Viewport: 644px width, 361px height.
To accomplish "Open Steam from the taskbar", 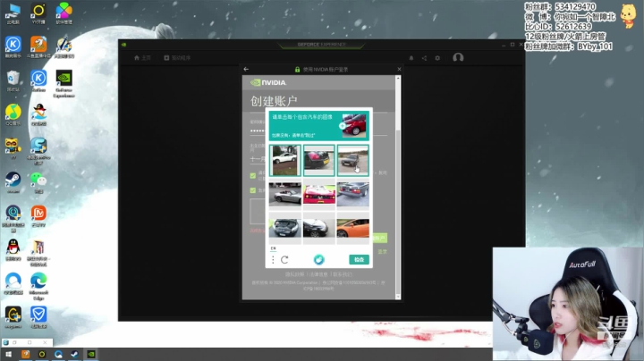I will (x=74, y=354).
